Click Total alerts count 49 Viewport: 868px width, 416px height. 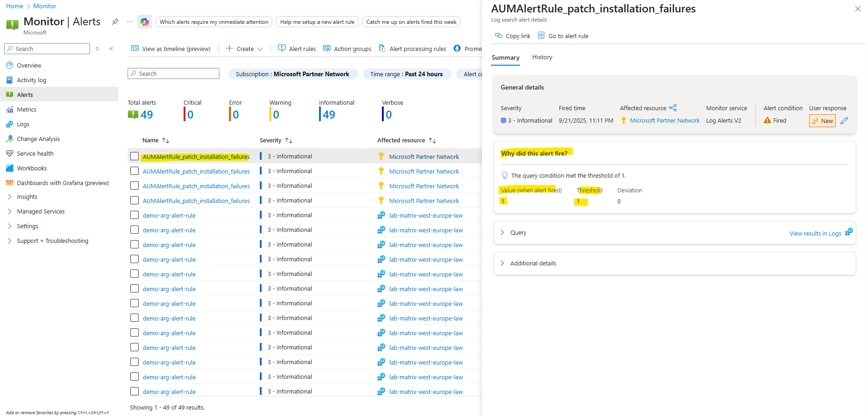(x=147, y=114)
